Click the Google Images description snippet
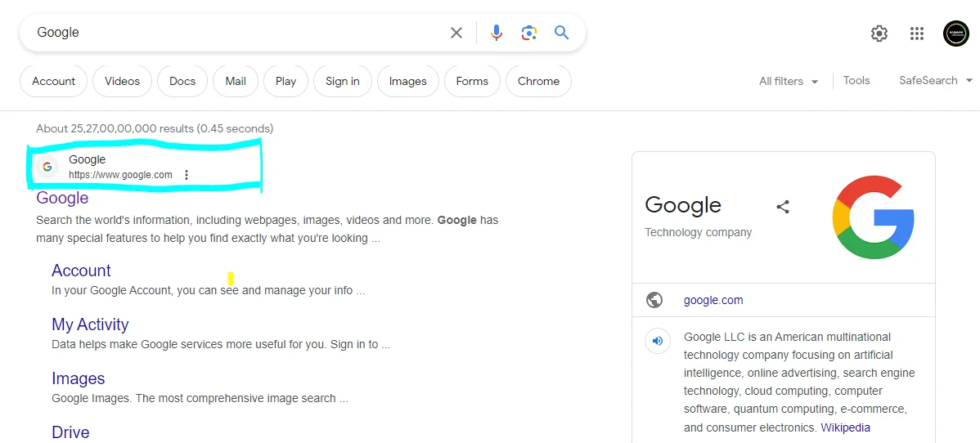980x443 pixels. point(200,399)
